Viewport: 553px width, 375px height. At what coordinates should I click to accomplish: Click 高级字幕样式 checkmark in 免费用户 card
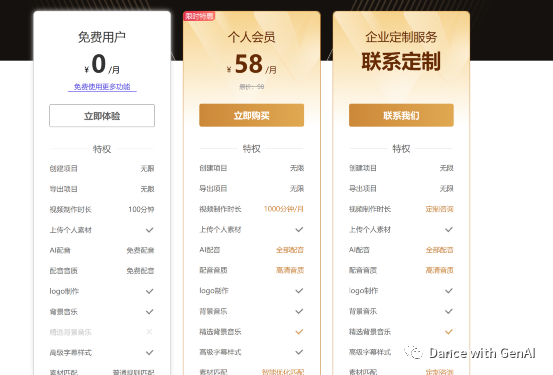150,352
